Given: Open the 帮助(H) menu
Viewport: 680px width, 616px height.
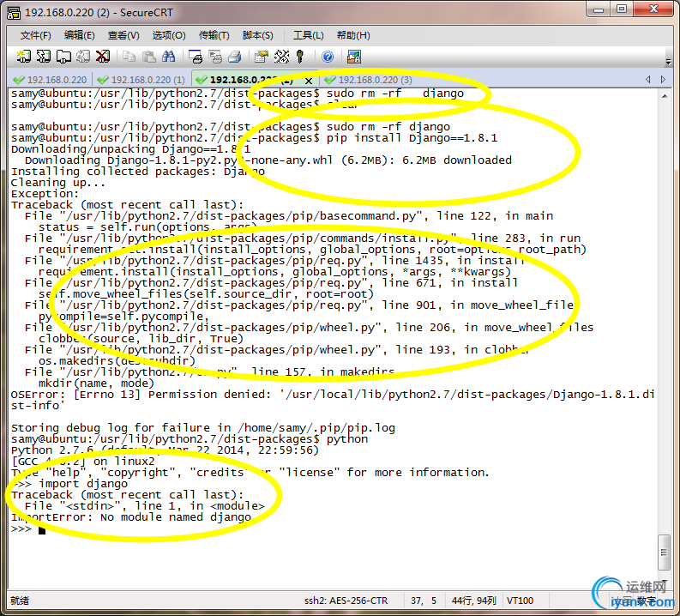Looking at the screenshot, I should click(353, 35).
